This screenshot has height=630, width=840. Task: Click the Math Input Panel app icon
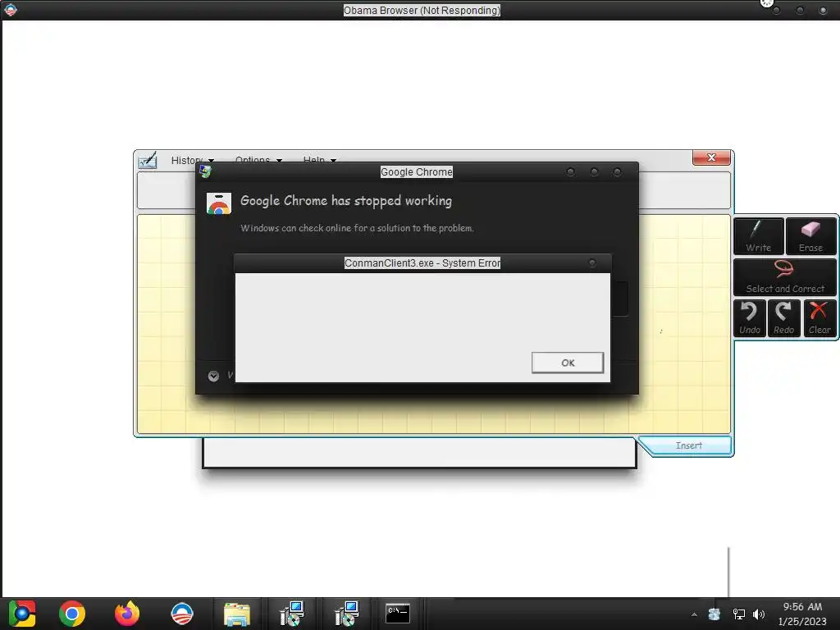click(148, 160)
